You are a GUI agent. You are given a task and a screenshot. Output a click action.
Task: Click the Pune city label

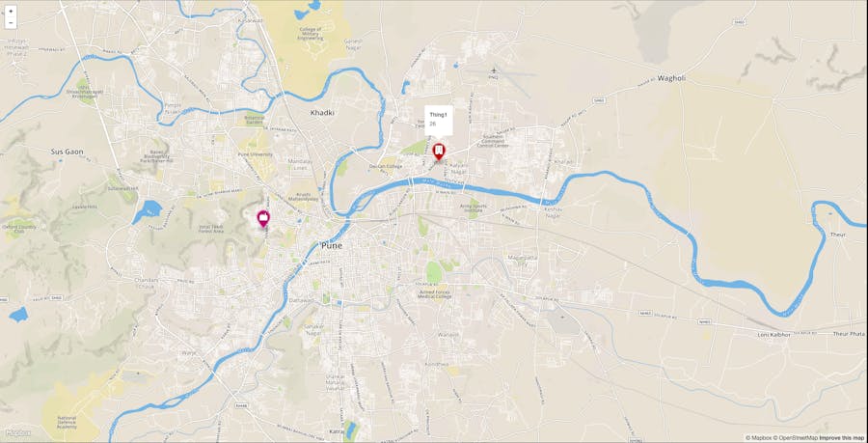pos(332,245)
